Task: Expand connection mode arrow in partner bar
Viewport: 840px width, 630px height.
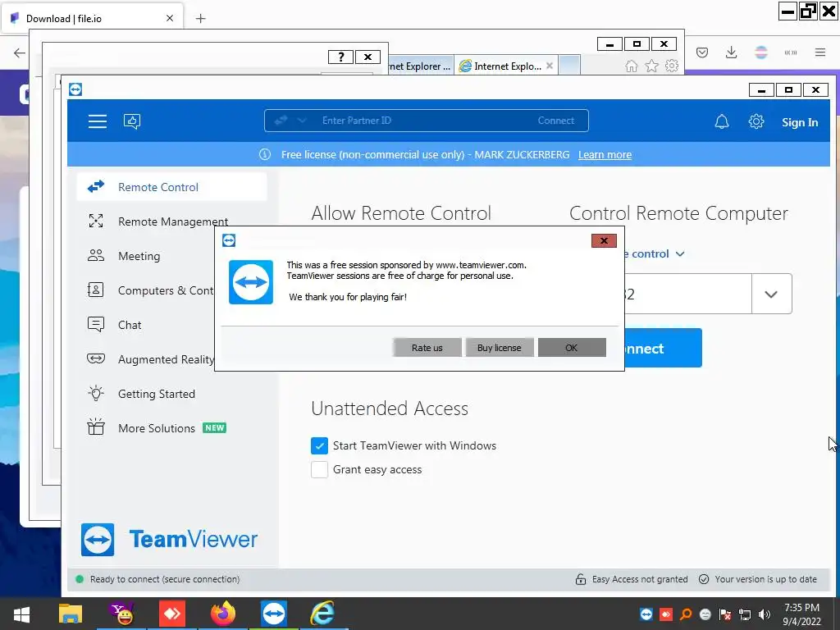Action: [x=302, y=121]
